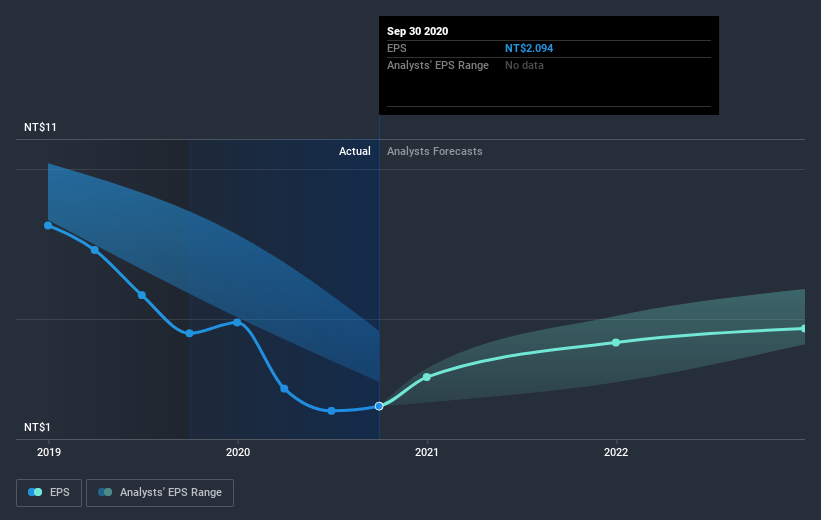This screenshot has height=520, width=821.
Task: Click the 'Sep 30 2020' tooltip date heading
Action: pos(417,31)
